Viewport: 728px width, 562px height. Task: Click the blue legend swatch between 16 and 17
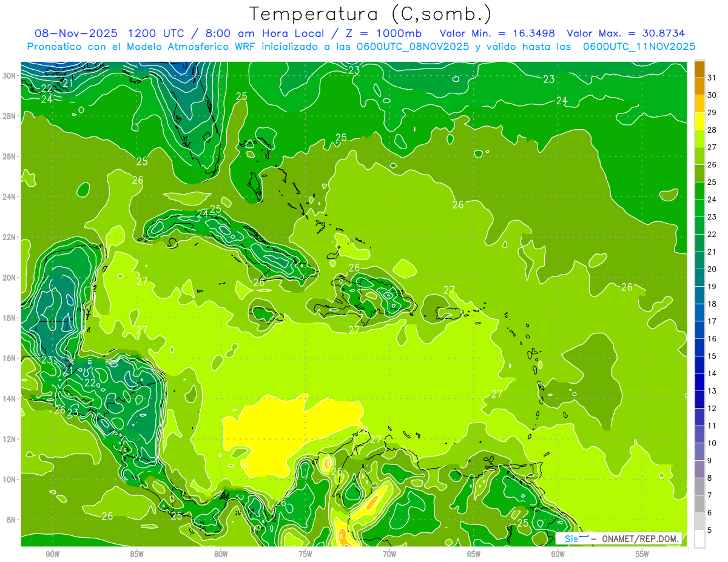coord(699,330)
